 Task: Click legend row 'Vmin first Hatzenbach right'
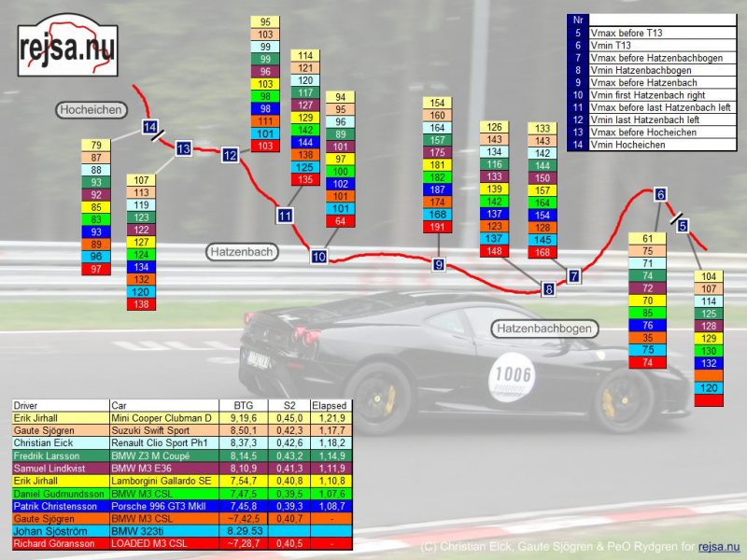click(x=651, y=95)
